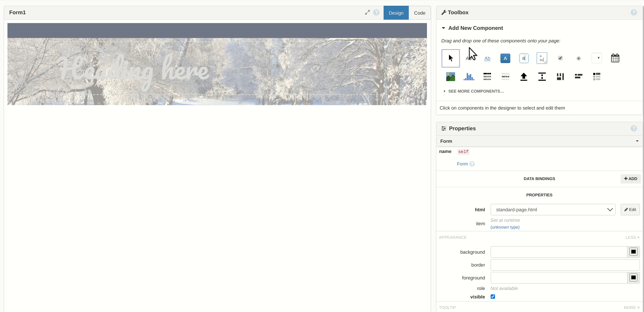The width and height of the screenshot is (644, 312).
Task: Click the html Edit button
Action: coord(630,210)
